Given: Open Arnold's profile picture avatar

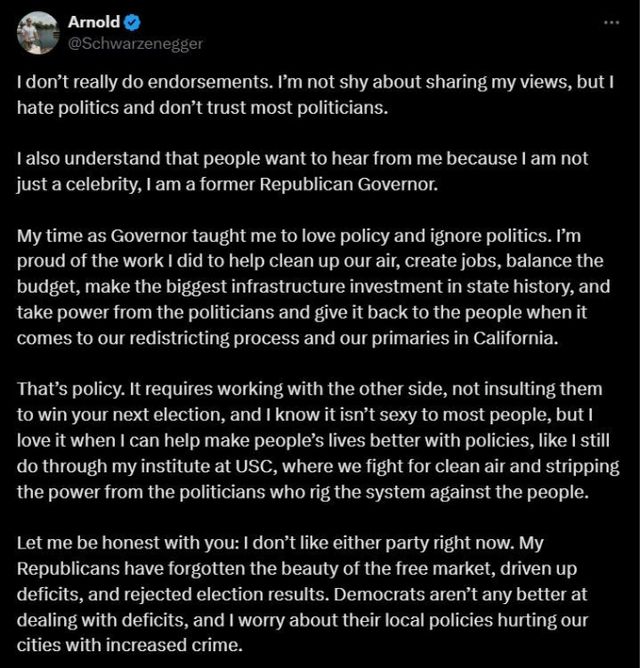Looking at the screenshot, I should click(38, 33).
